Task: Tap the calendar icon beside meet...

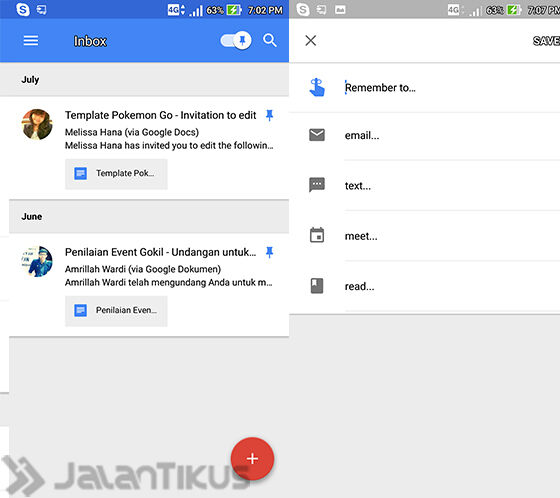Action: [x=317, y=235]
